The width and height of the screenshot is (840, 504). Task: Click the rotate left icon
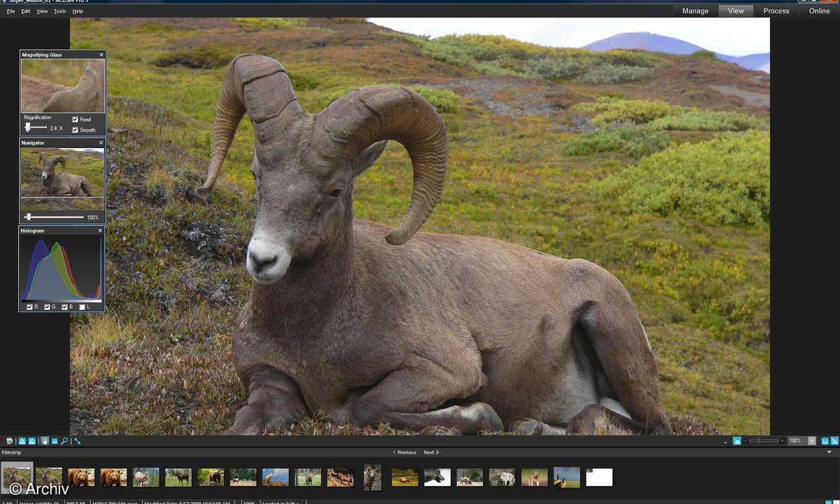pos(22,441)
